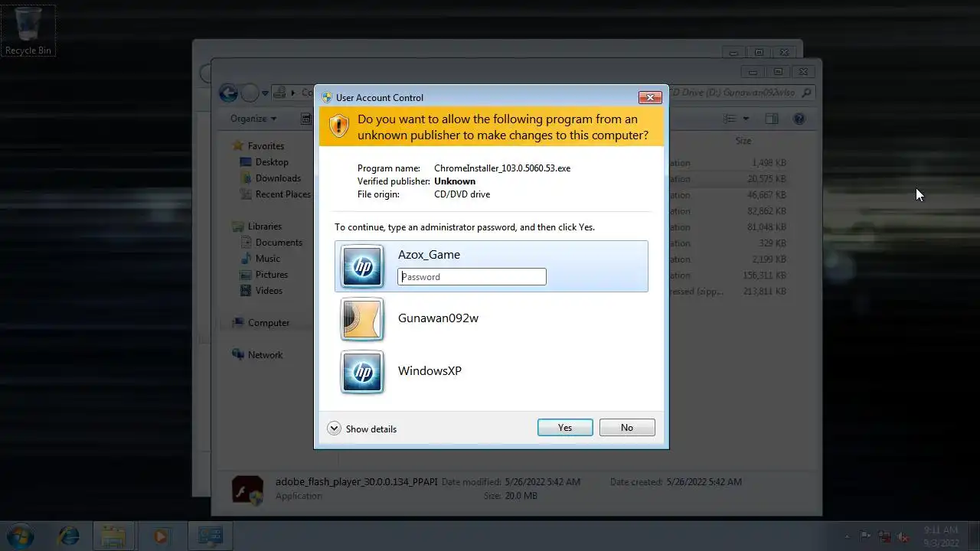Viewport: 980px width, 551px height.
Task: Click the Explorer Back arrow button
Action: [x=228, y=93]
